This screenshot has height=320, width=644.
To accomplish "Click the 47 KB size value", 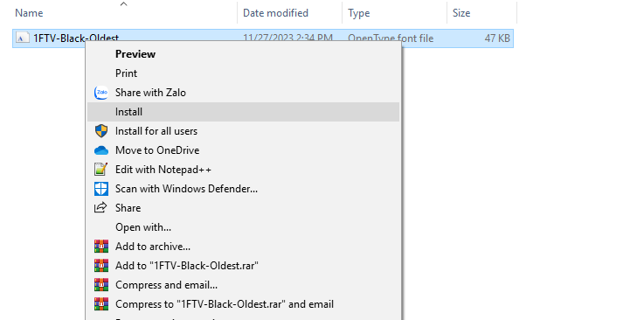I will [497, 38].
